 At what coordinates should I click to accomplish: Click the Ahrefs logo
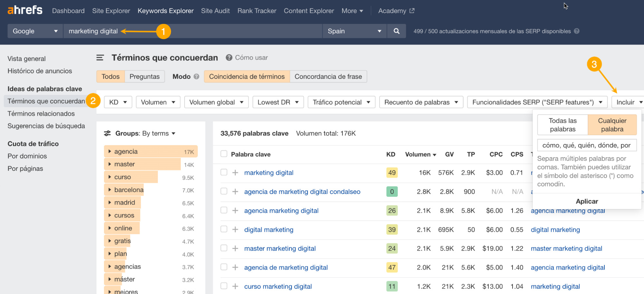[24, 10]
